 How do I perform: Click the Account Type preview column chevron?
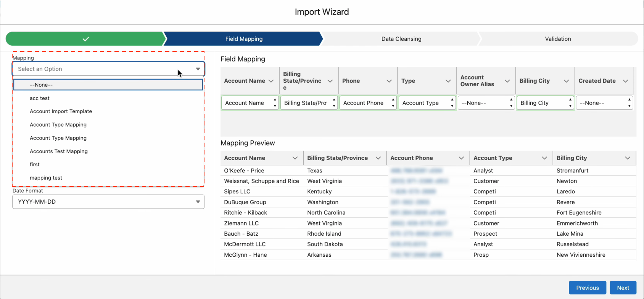pyautogui.click(x=544, y=158)
